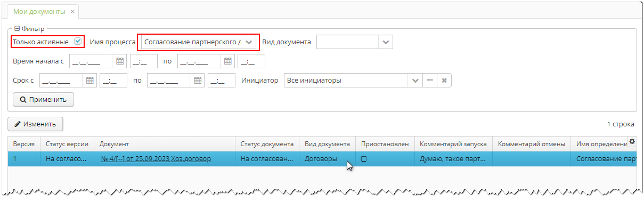This screenshot has width=644, height=200.
Task: Open calendar for Время начала по
Action: (x=228, y=61)
